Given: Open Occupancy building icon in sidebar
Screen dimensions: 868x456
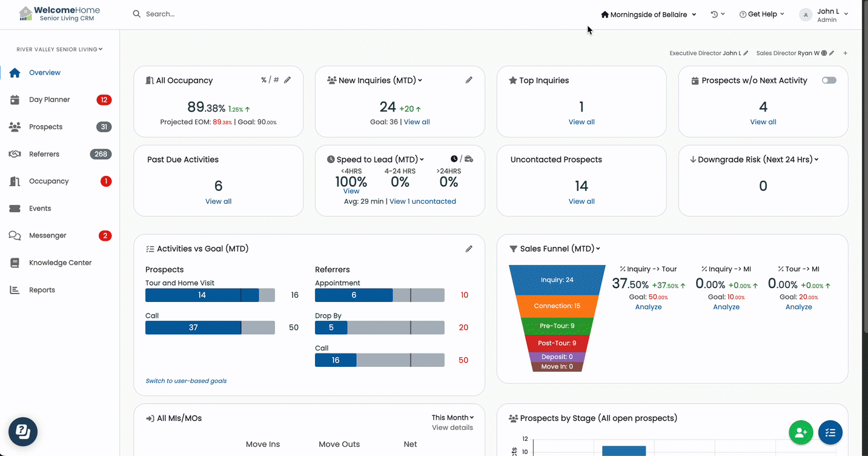Looking at the screenshot, I should tap(15, 181).
